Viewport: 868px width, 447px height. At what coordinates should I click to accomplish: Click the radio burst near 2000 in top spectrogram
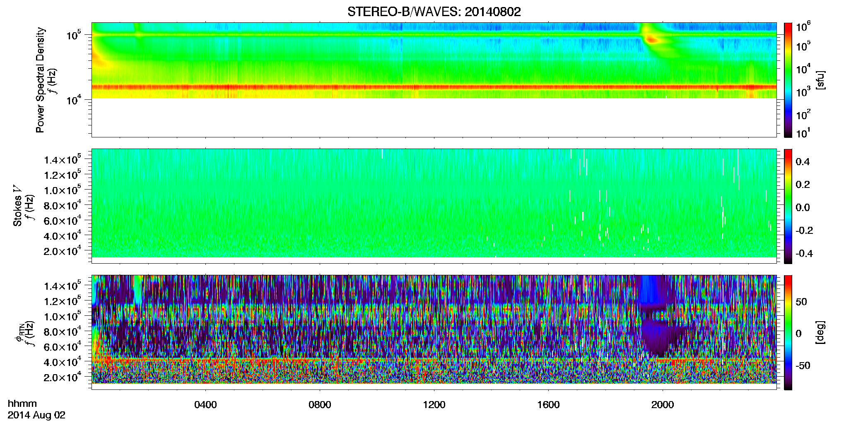click(653, 40)
